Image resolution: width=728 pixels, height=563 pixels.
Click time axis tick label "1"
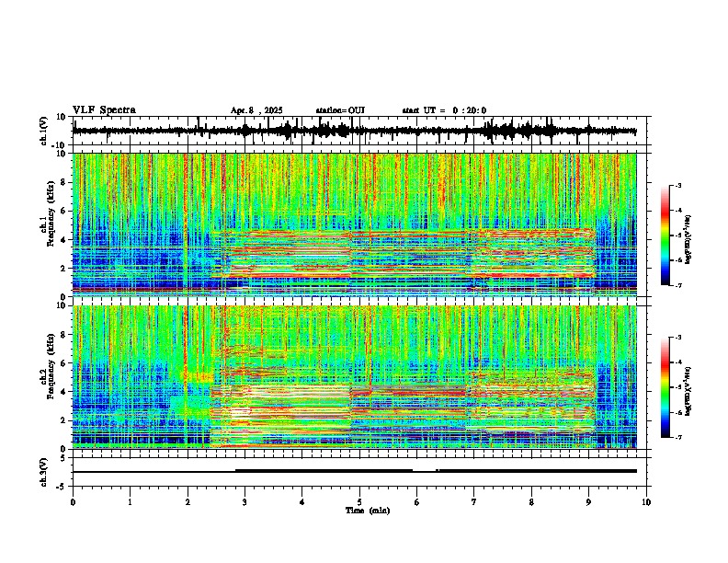pos(130,502)
